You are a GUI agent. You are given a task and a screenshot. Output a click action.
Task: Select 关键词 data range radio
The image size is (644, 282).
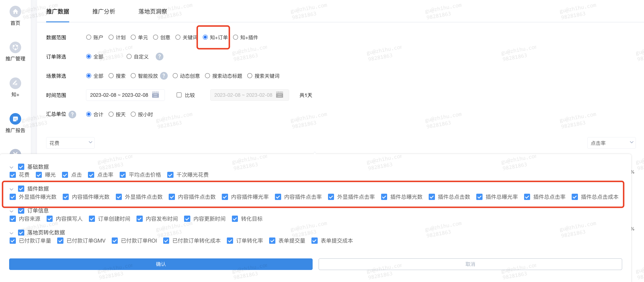tap(178, 37)
